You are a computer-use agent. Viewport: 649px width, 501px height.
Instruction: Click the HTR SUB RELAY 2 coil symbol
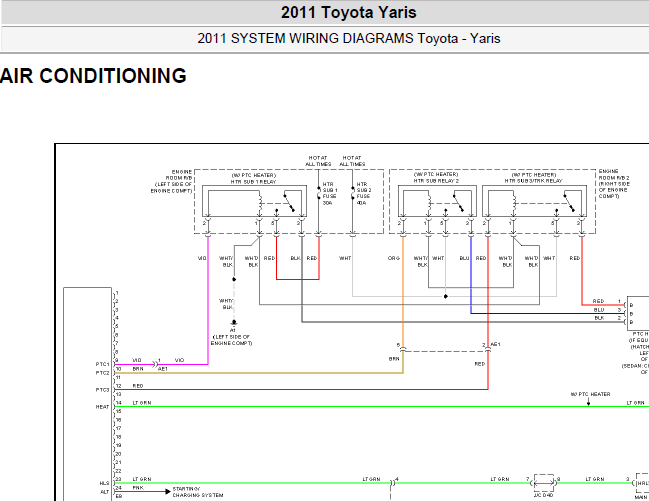click(x=430, y=202)
